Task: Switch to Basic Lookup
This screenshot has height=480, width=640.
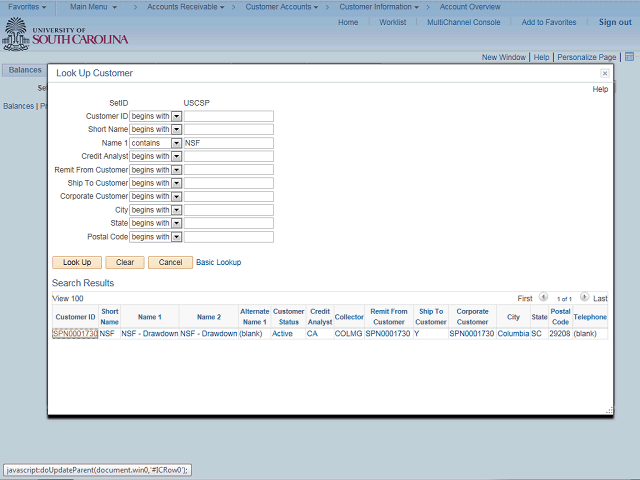Action: tap(218, 262)
